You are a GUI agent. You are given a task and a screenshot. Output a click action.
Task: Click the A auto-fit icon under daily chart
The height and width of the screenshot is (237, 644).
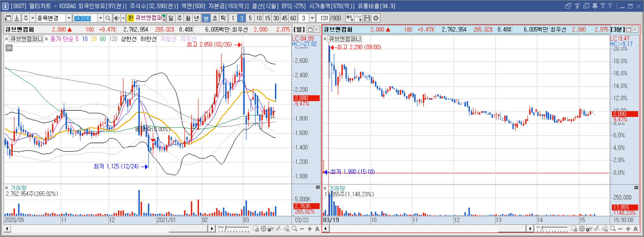pos(317,229)
